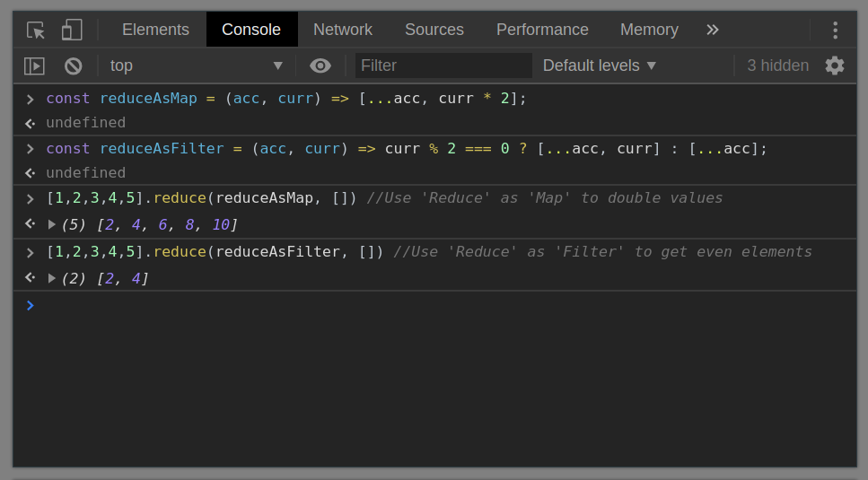
Task: Open the Sources tab
Action: click(x=434, y=30)
